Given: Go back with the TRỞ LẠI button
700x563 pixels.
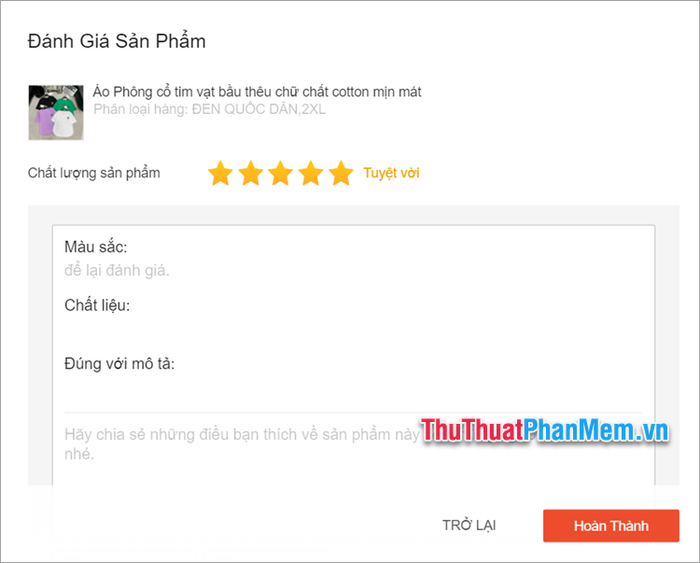Looking at the screenshot, I should coord(469,525).
